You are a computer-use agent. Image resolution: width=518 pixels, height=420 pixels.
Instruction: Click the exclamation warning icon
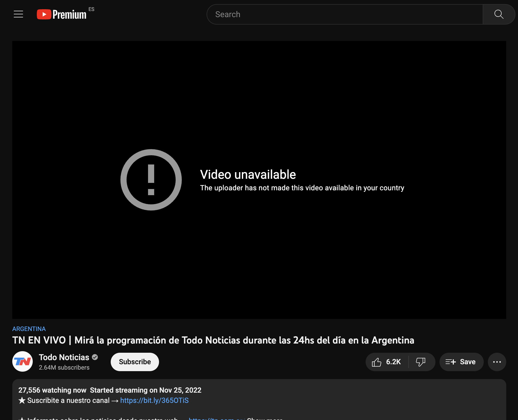click(x=151, y=180)
